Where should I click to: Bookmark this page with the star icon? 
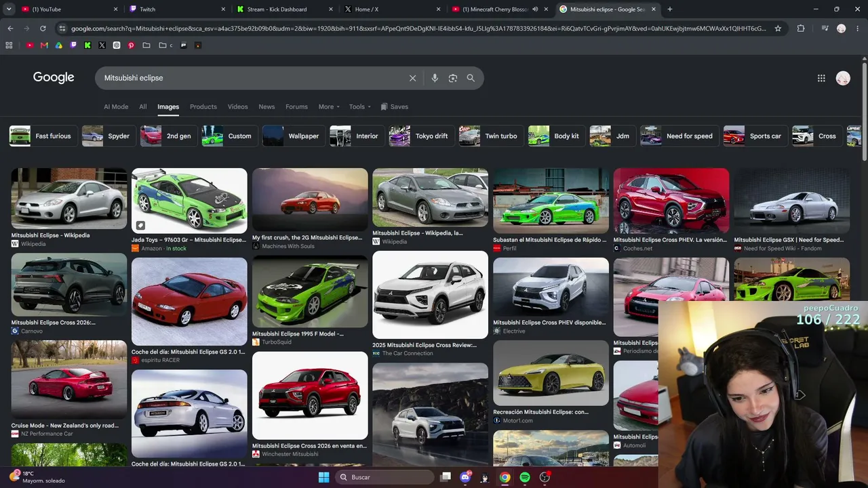[778, 28]
